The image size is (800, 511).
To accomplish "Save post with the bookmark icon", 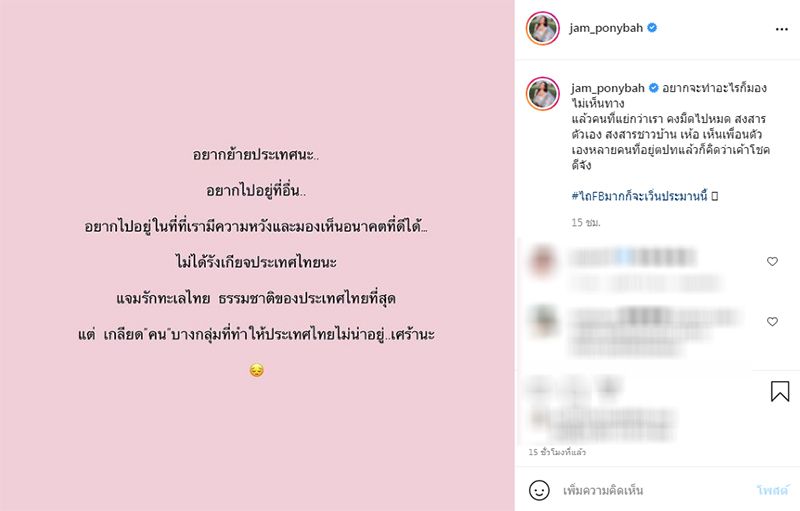I will 780,391.
